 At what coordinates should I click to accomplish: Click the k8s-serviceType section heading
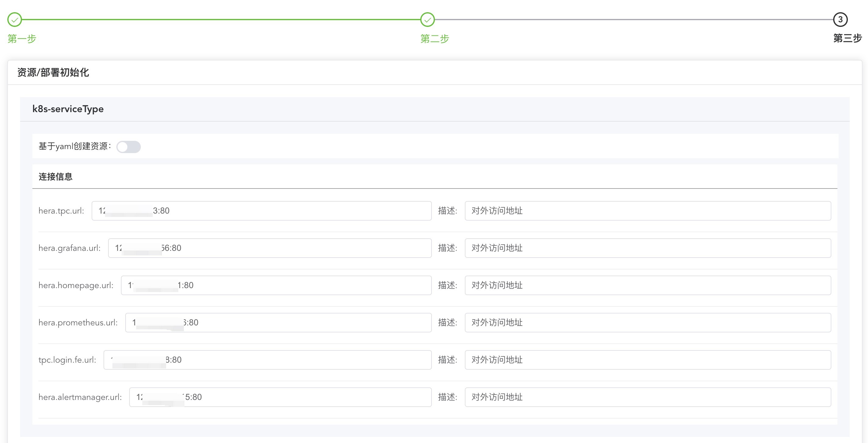click(68, 109)
